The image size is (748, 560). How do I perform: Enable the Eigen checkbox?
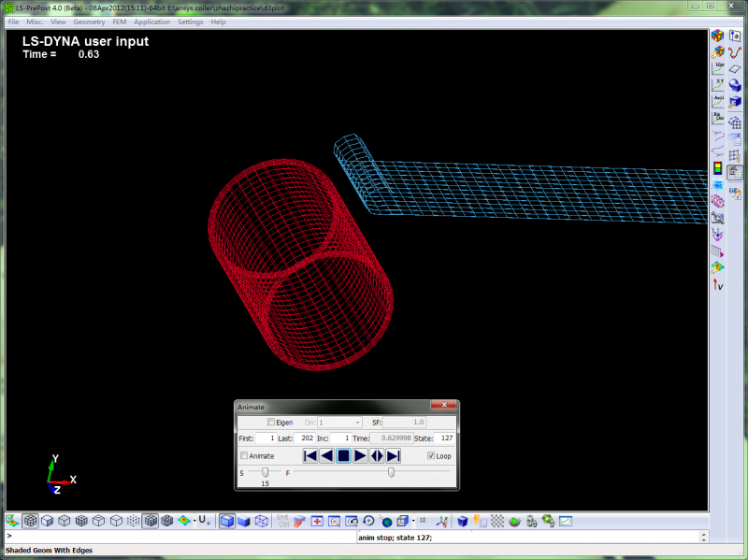[x=272, y=423]
